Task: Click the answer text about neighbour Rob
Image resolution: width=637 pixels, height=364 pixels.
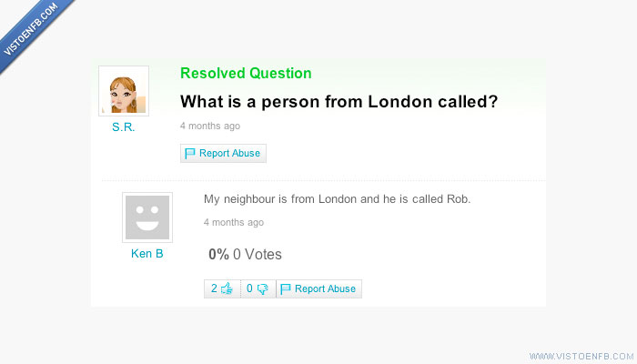Action: tap(337, 199)
